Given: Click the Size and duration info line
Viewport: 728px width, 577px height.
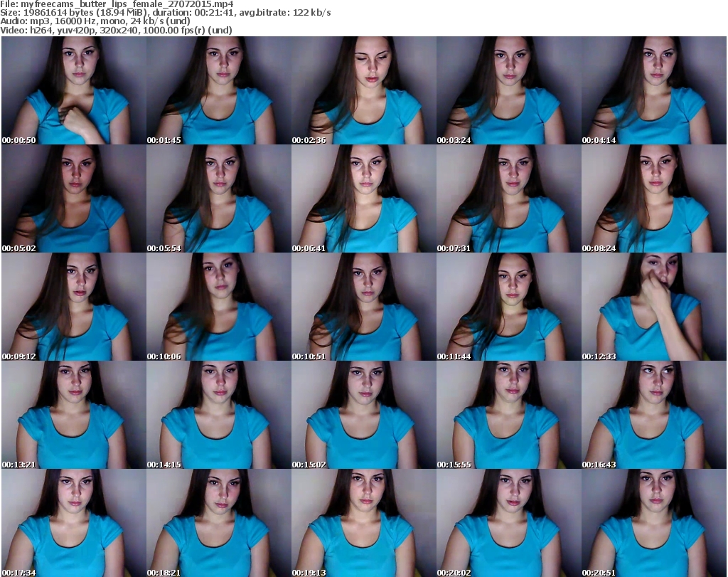Looking at the screenshot, I should (165, 13).
